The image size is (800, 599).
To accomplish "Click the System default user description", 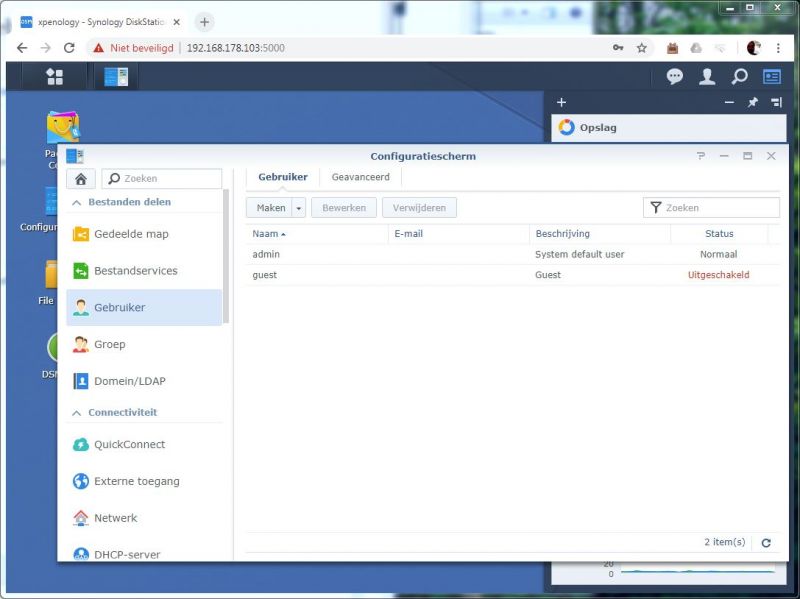I will click(x=580, y=254).
